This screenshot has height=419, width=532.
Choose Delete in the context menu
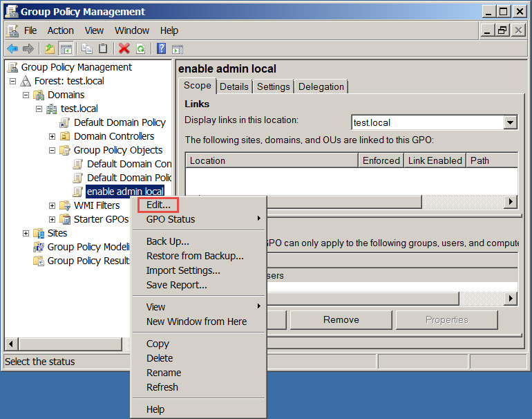(x=198, y=358)
